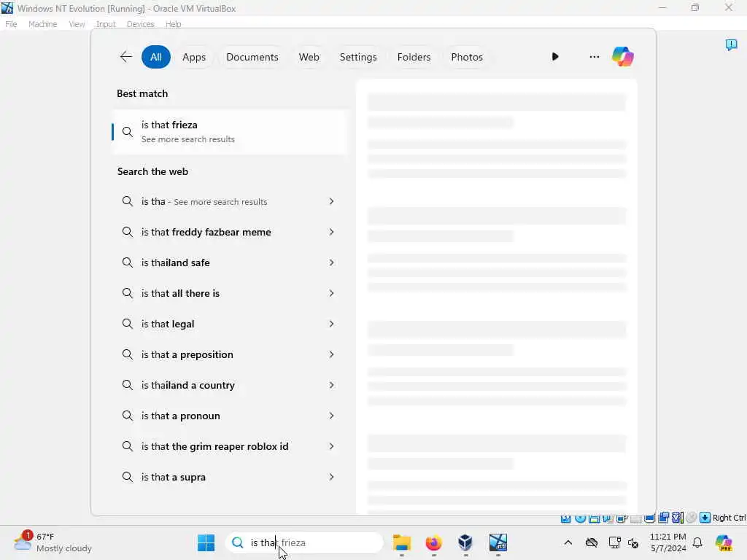Open the network status tray icon
Image resolution: width=747 pixels, height=560 pixels.
(x=614, y=542)
